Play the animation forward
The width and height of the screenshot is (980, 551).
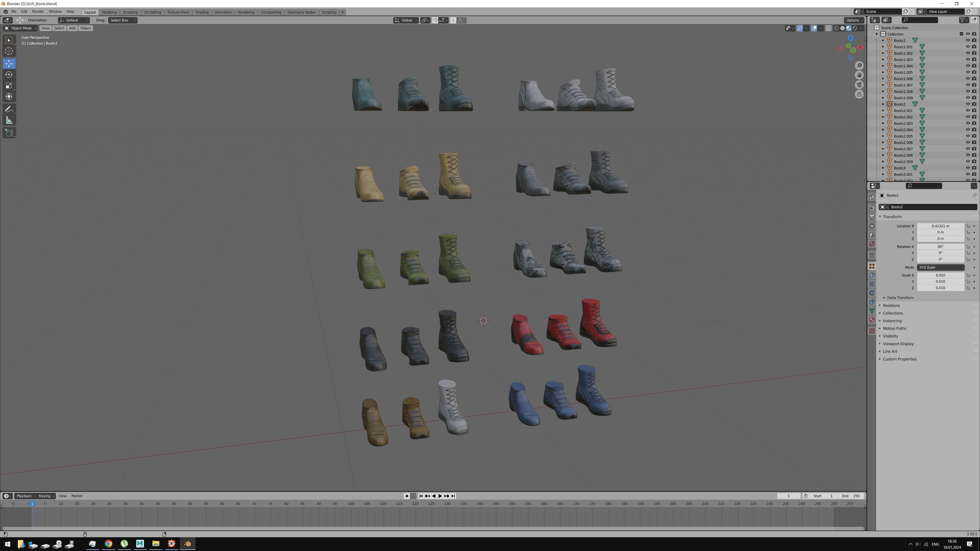tap(440, 496)
